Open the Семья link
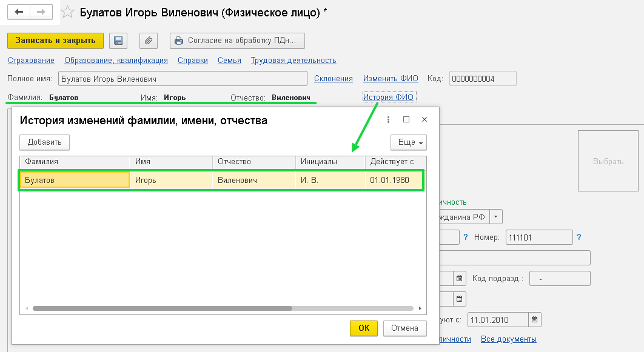Viewport: 644px width, 352px height. pyautogui.click(x=229, y=61)
